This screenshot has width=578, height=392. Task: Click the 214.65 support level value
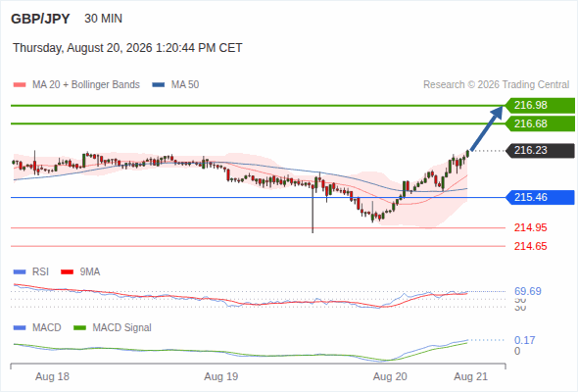pos(530,246)
